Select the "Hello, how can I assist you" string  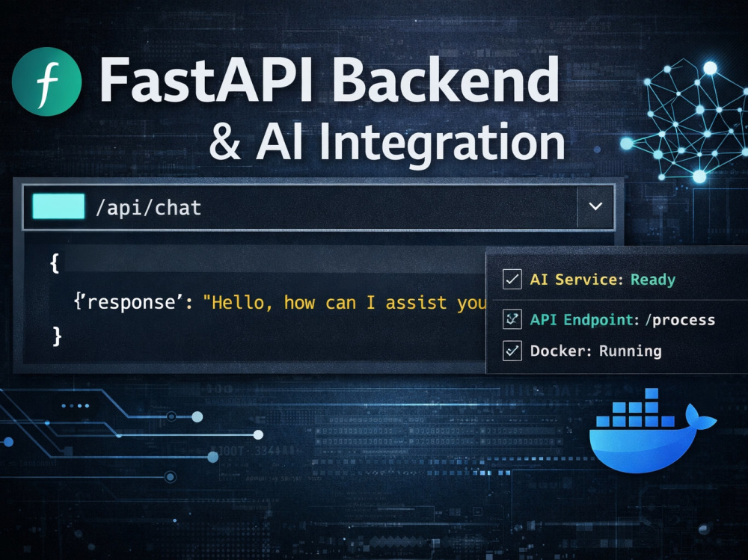(x=344, y=303)
